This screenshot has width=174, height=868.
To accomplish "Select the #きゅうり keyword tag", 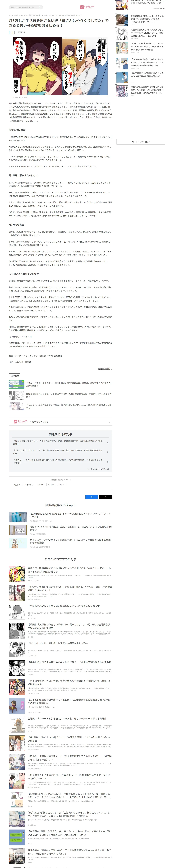I will click(29, 484).
